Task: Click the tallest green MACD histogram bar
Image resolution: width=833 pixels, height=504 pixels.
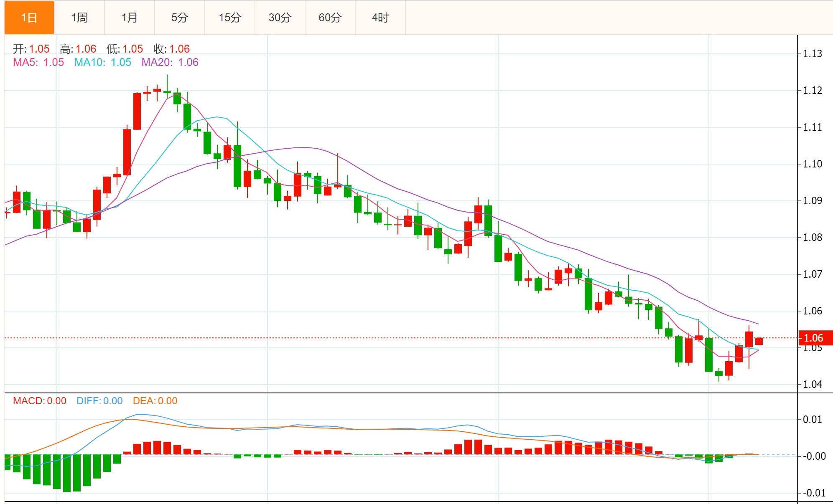Action: tap(67, 473)
